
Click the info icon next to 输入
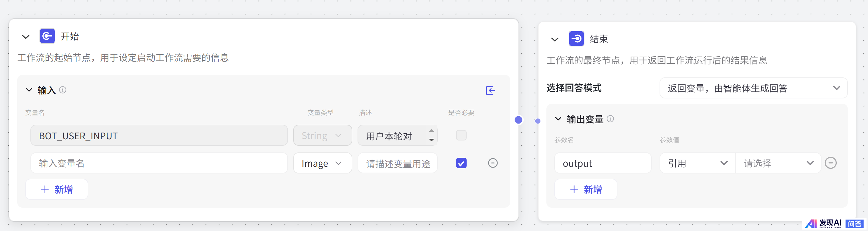click(x=63, y=90)
